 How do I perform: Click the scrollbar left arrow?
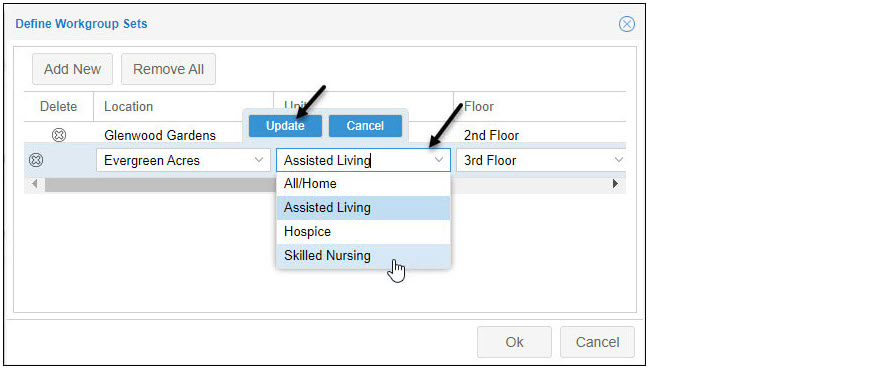coord(35,183)
